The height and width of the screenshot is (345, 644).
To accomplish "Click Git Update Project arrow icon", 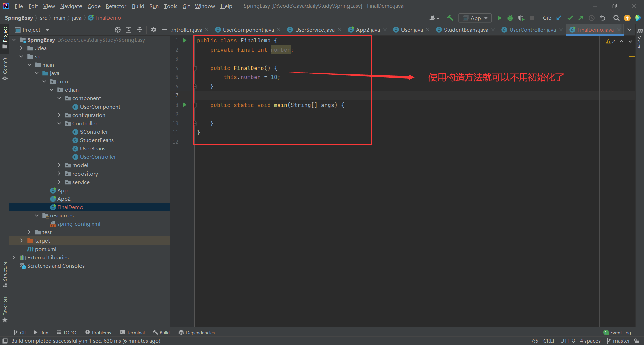I will (559, 18).
